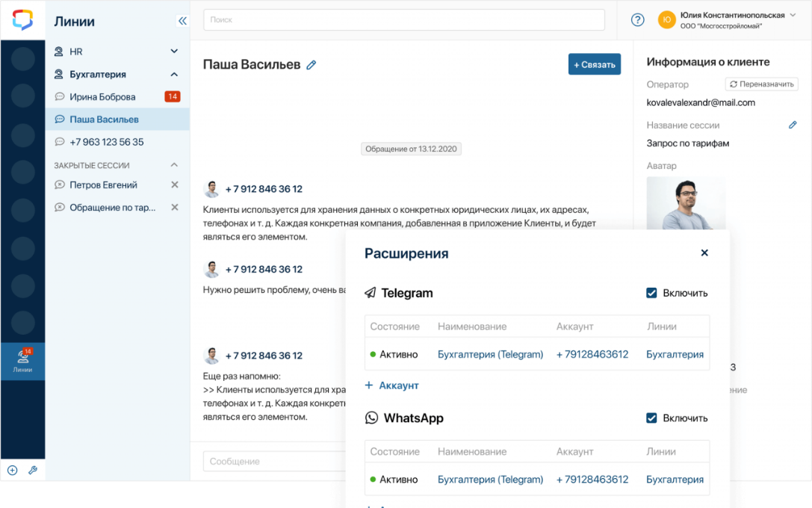Click the Поиск search field
812x508 pixels.
tap(403, 20)
